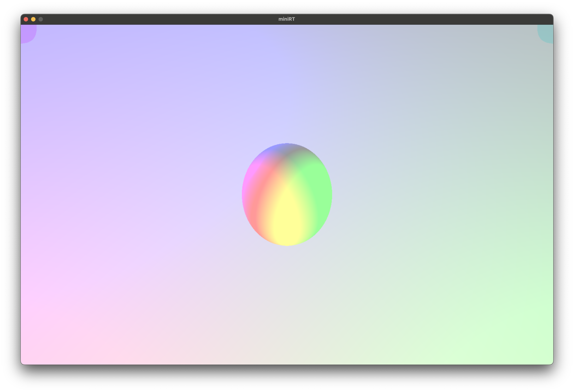Close the miniRT window with red button

26,19
